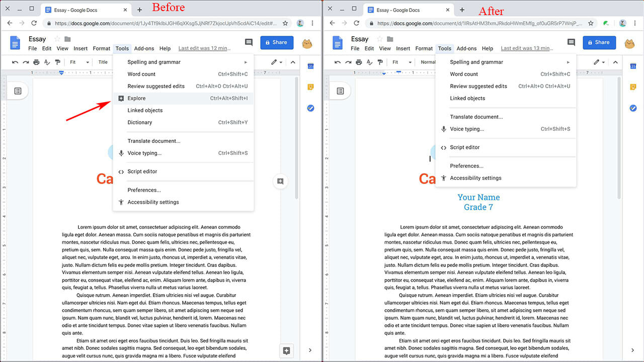Open the Last edit history link
This screenshot has width=644, height=362.
204,48
